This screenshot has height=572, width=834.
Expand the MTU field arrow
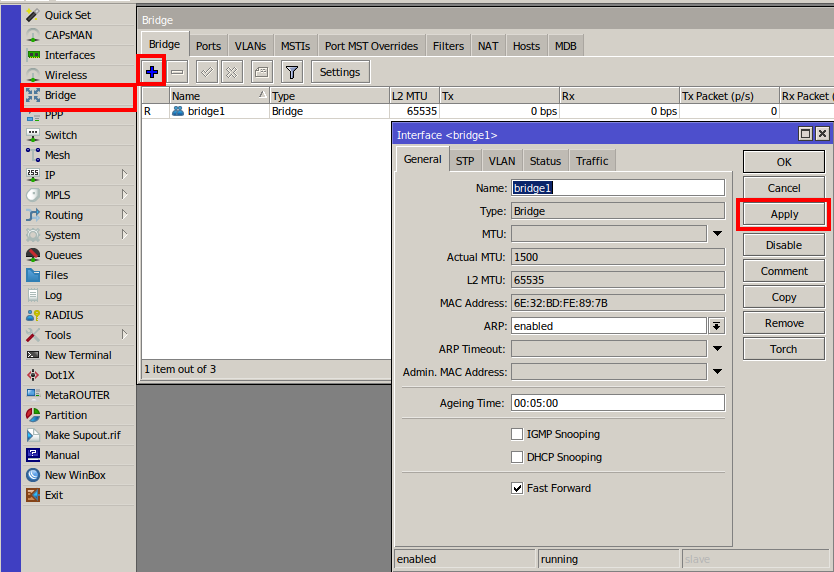coord(716,234)
